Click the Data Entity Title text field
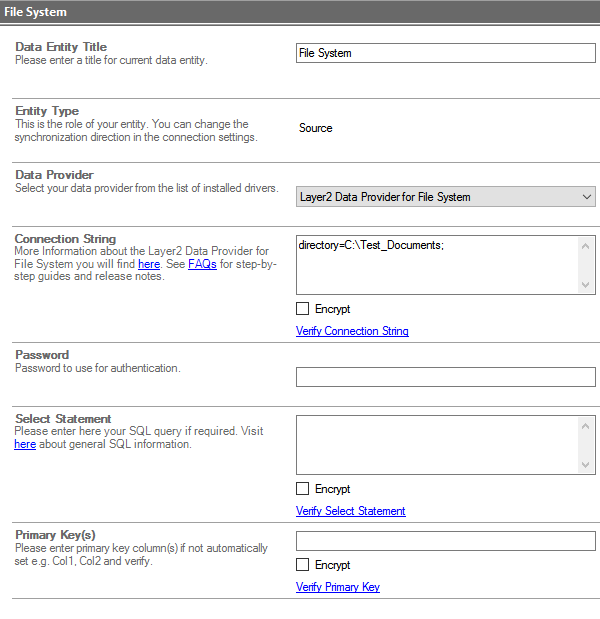The width and height of the screenshot is (600, 619). [x=445, y=53]
